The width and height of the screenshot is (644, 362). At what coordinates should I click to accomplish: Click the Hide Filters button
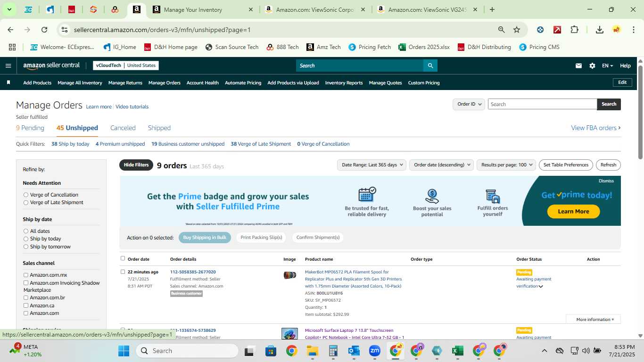[x=136, y=165]
